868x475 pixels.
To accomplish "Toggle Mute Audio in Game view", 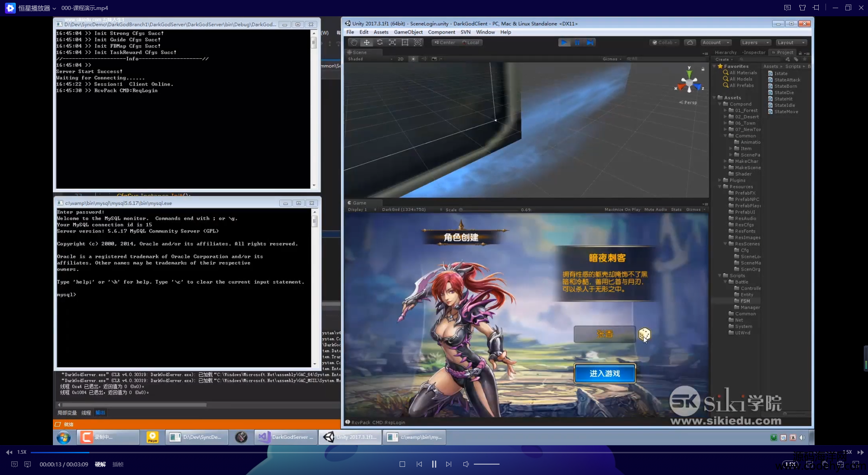I will coord(656,209).
